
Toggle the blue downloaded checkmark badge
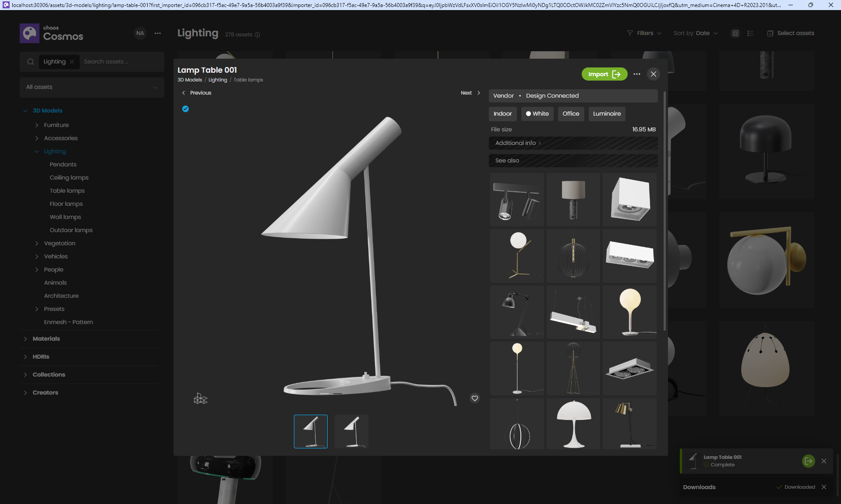186,109
